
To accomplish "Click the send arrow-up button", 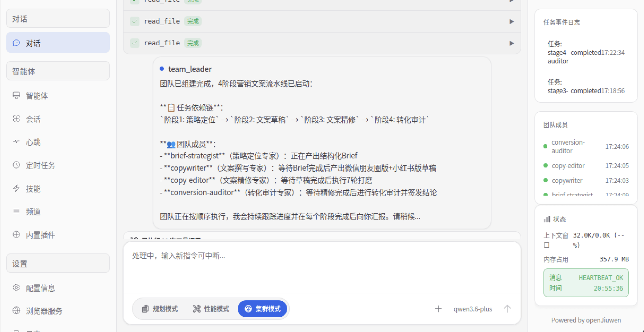I will tap(507, 309).
